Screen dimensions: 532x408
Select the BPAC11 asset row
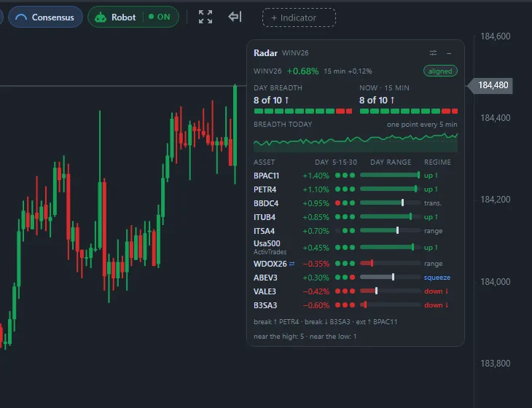(x=355, y=176)
